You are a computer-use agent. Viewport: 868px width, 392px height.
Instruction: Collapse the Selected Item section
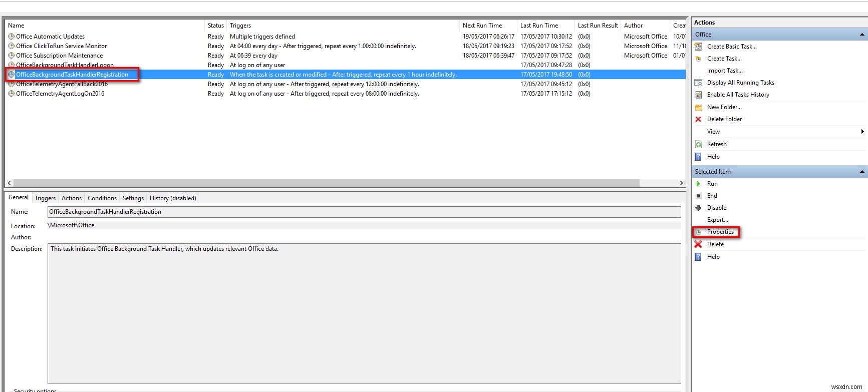(x=862, y=172)
